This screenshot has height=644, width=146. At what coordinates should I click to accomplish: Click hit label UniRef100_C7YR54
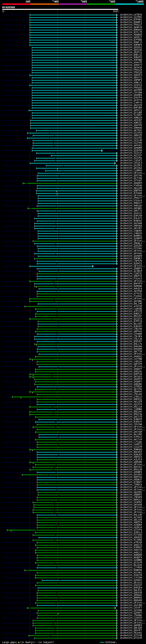click(131, 567)
